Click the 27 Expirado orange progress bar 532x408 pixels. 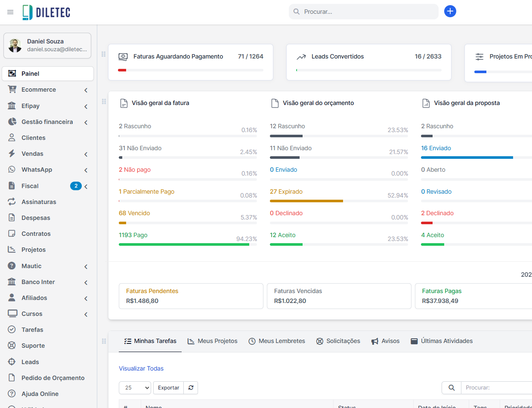306,201
